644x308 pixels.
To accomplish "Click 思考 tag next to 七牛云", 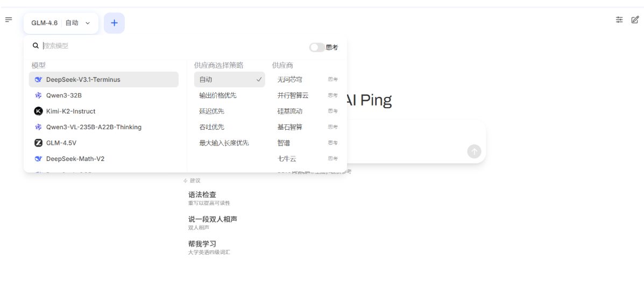I will tap(332, 158).
